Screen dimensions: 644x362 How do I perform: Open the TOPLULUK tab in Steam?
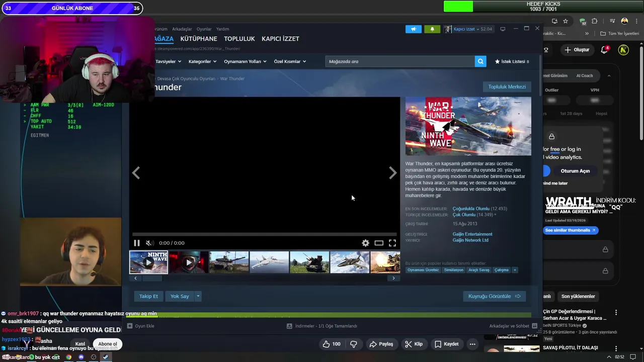239,39
